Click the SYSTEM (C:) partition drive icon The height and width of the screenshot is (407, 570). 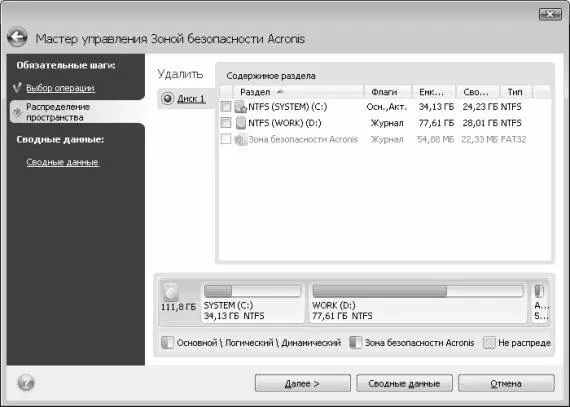[240, 107]
